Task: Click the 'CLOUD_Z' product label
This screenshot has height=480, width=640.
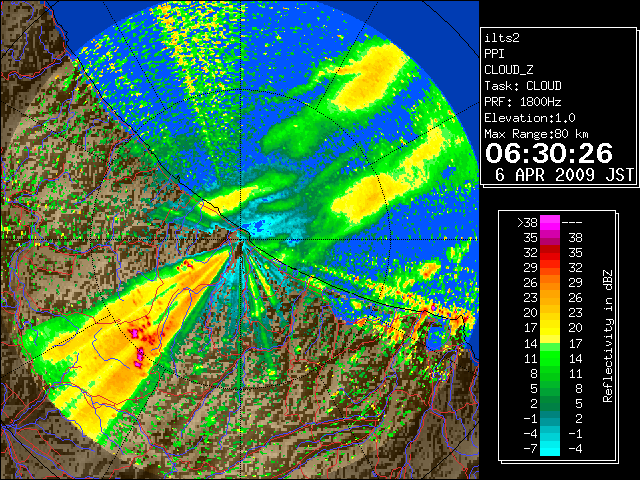Action: click(509, 70)
